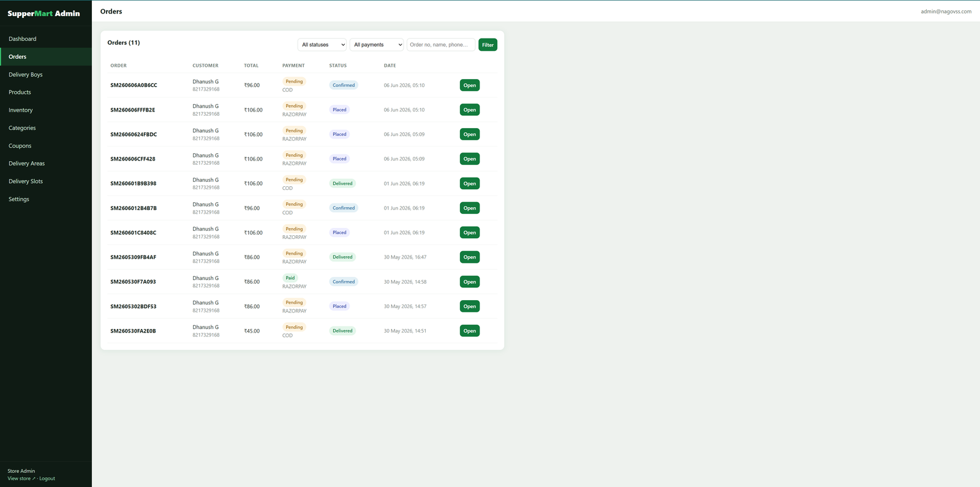Viewport: 980px width, 487px height.
Task: Click the Orders (11) heading
Action: point(124,42)
